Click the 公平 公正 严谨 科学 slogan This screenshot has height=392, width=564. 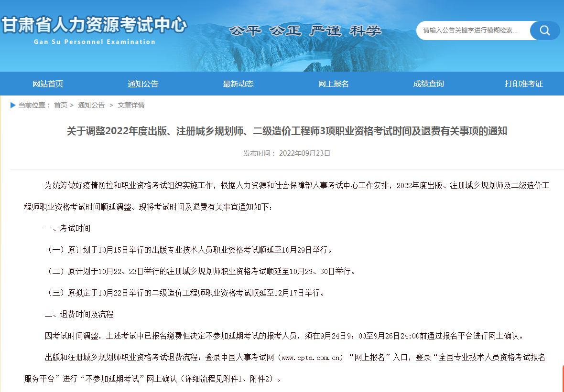pyautogui.click(x=305, y=32)
